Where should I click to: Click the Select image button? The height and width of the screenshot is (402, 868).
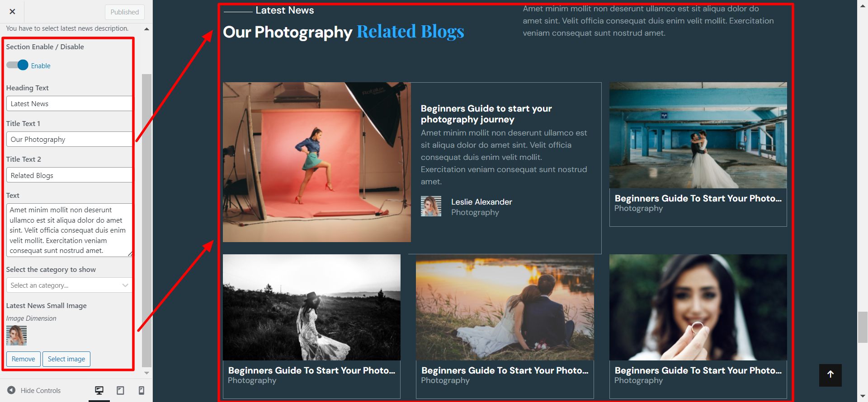[x=66, y=359]
